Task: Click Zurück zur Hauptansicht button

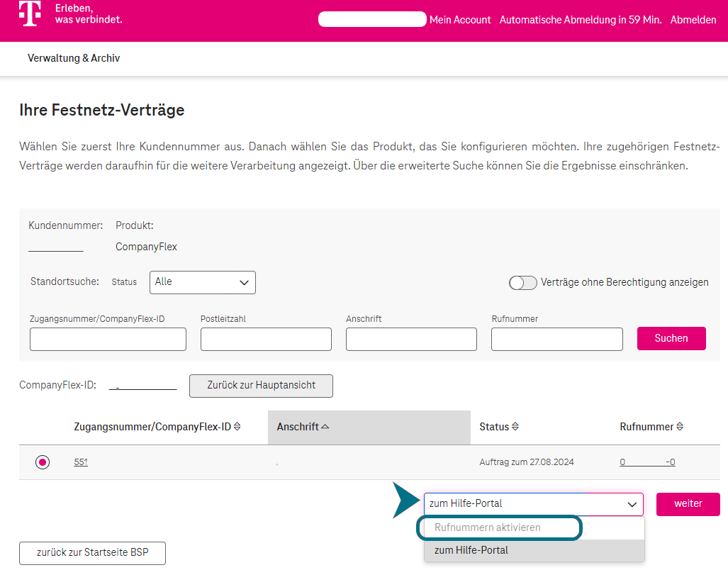Action: 261,386
